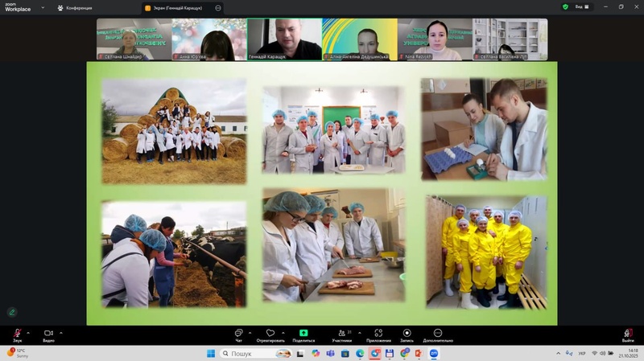
Task: Click the green Поделиться share screen icon
Action: coord(303,333)
